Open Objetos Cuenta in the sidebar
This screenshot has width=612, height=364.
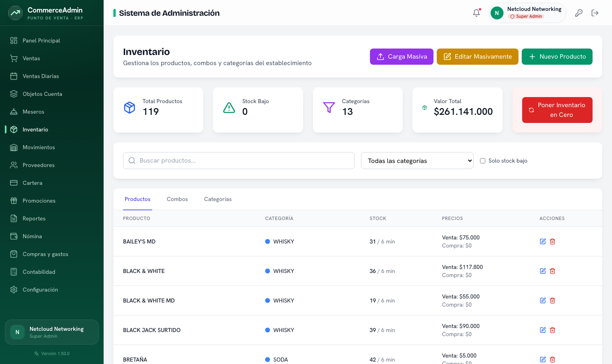52,94
